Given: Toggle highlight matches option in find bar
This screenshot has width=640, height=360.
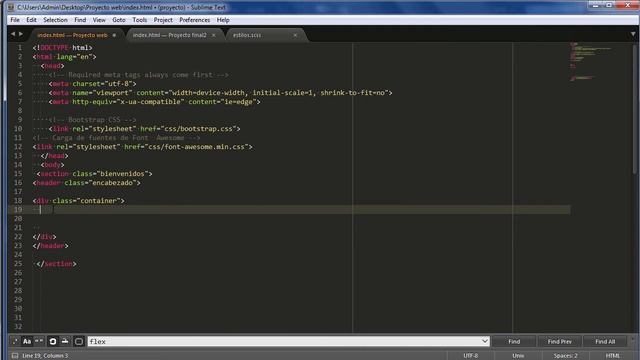Looking at the screenshot, I should pyautogui.click(x=79, y=341).
